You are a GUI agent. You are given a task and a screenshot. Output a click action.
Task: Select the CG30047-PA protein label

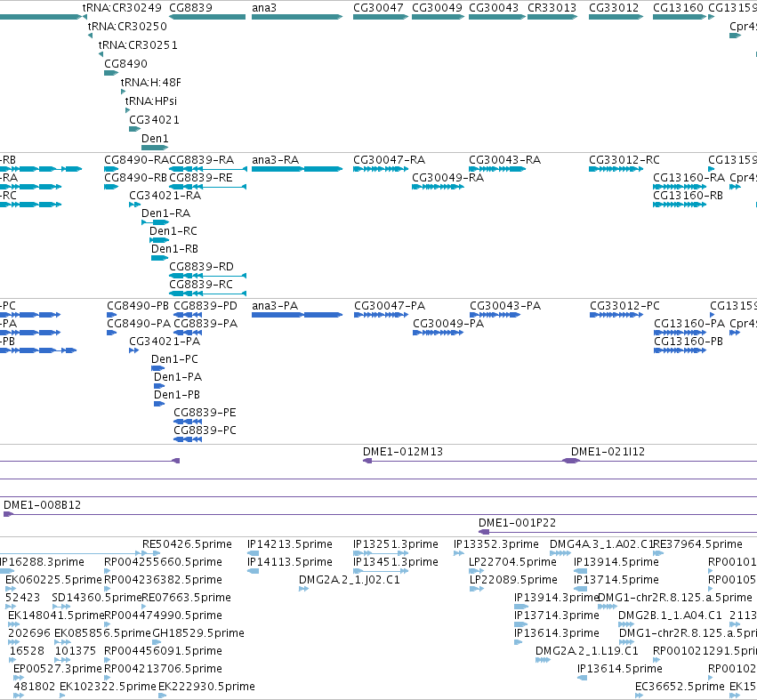tap(390, 306)
